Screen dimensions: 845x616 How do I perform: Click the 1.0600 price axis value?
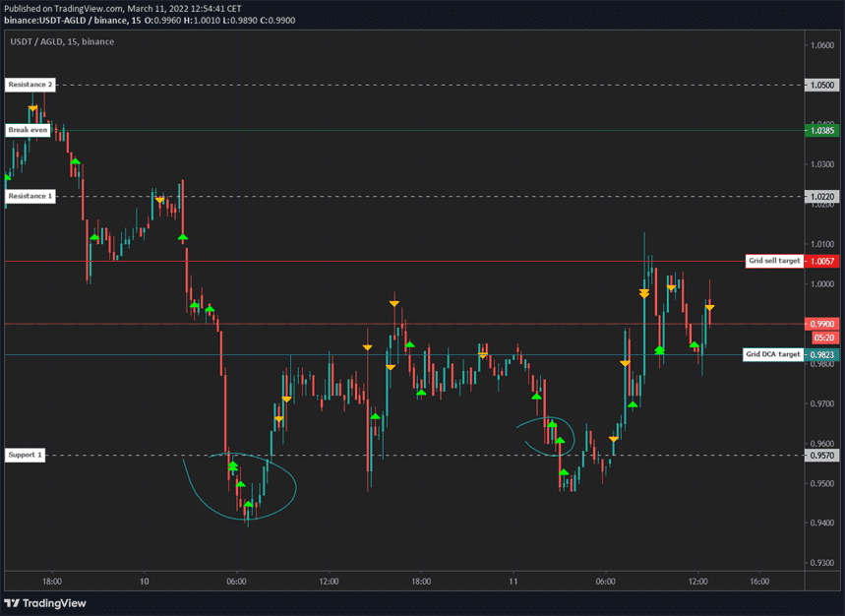(822, 45)
